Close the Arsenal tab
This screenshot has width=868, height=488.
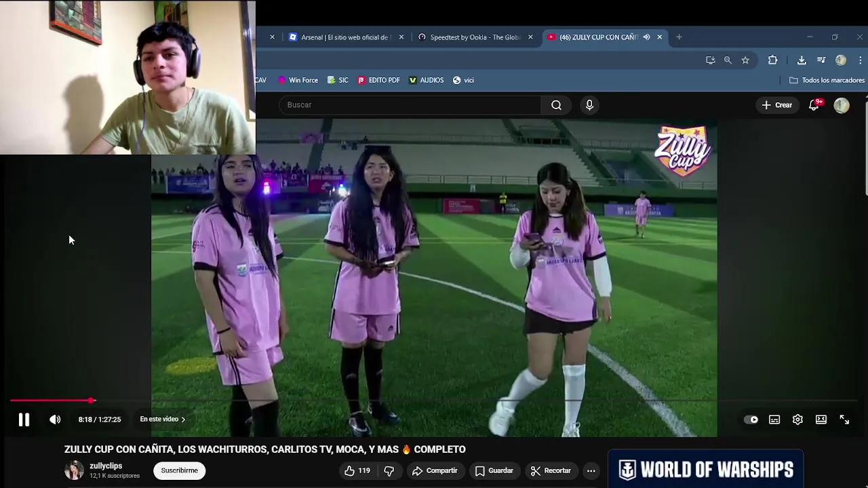coord(401,37)
